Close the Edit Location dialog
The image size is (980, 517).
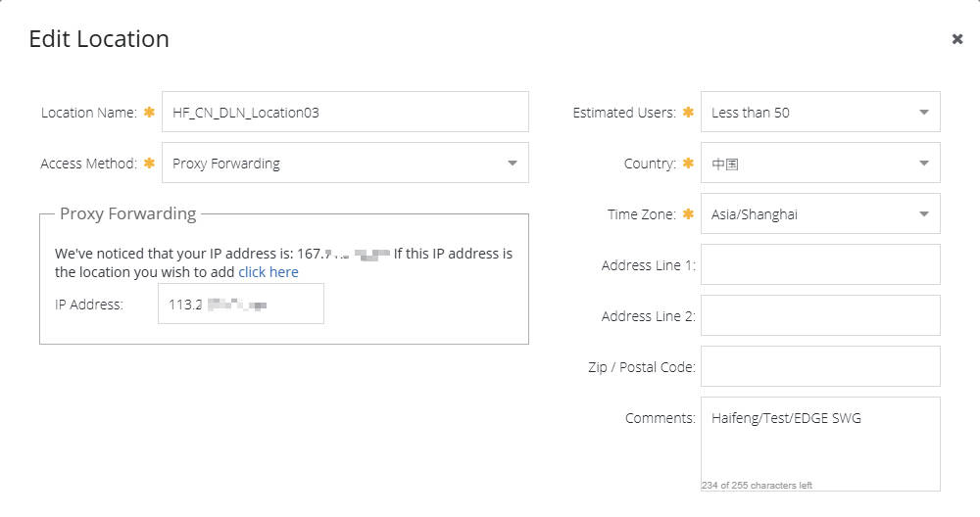[x=956, y=39]
